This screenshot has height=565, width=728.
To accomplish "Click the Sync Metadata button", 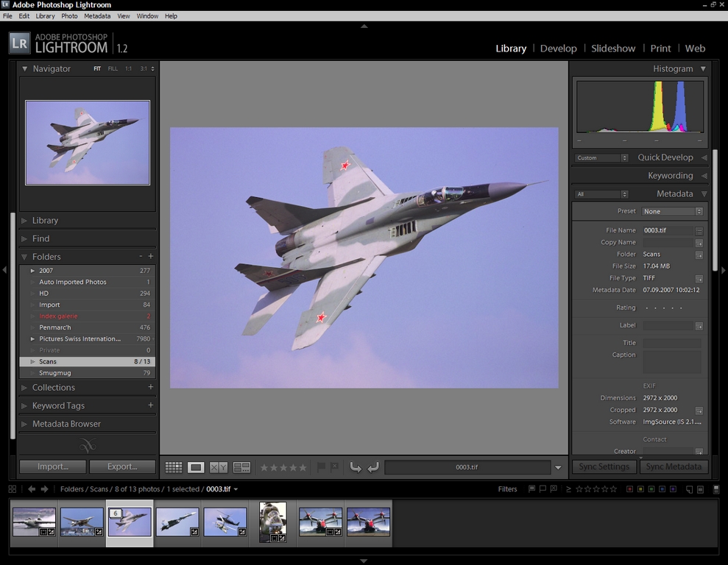I will tap(674, 466).
